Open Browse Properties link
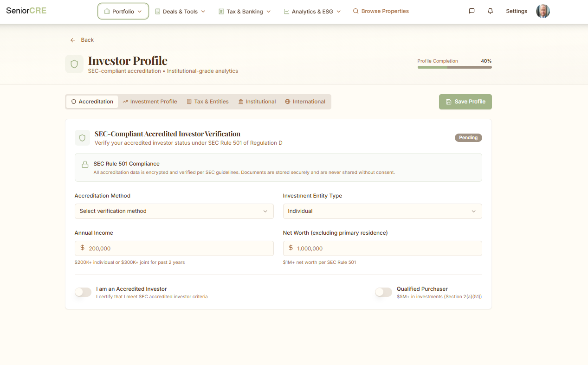The height and width of the screenshot is (365, 588). click(x=381, y=11)
